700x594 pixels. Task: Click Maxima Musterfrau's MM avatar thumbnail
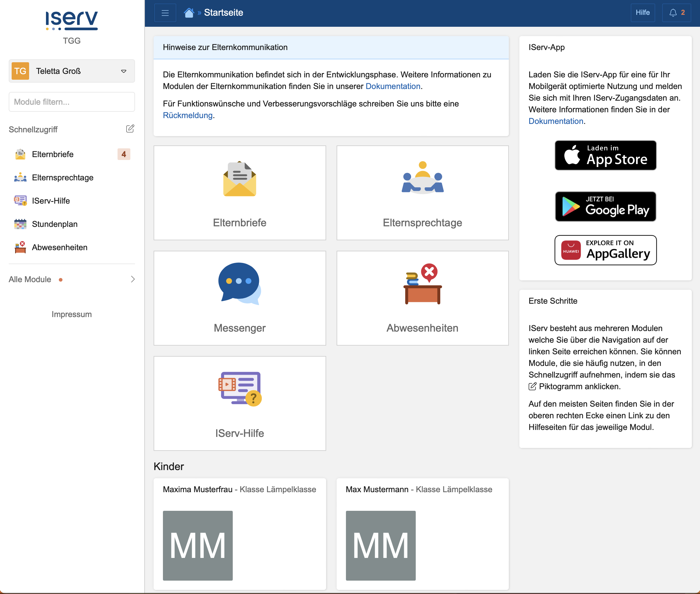198,545
